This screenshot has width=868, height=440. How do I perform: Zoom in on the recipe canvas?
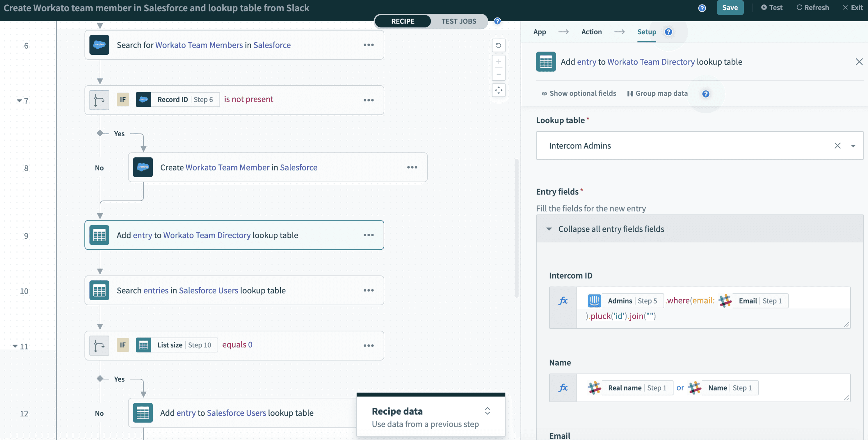[x=499, y=62]
